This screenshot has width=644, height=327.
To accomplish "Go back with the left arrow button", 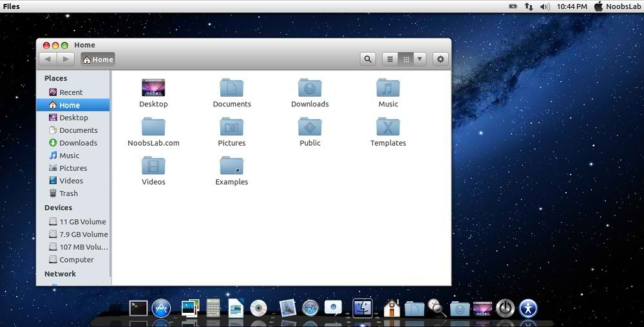I will click(48, 59).
